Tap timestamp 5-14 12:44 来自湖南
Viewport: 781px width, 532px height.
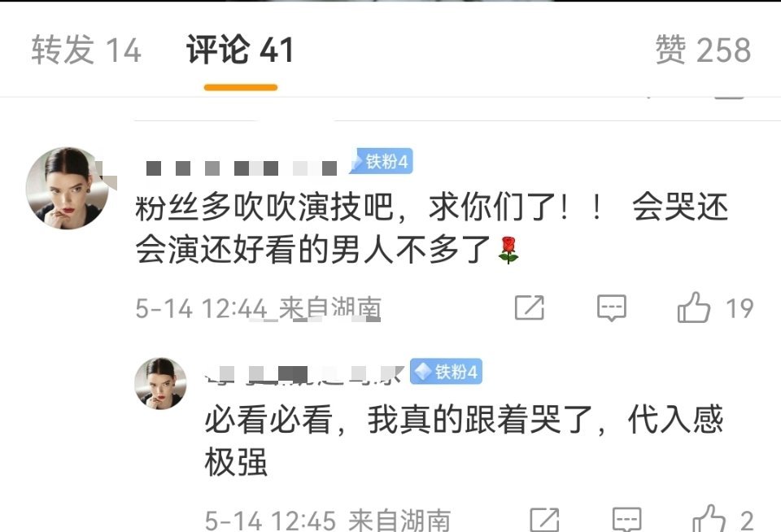tap(259, 307)
